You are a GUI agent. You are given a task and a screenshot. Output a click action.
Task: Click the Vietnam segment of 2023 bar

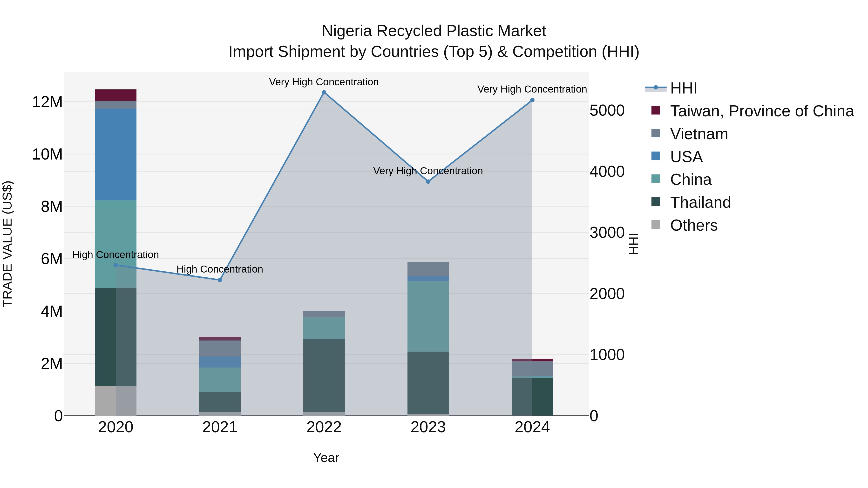coord(428,269)
